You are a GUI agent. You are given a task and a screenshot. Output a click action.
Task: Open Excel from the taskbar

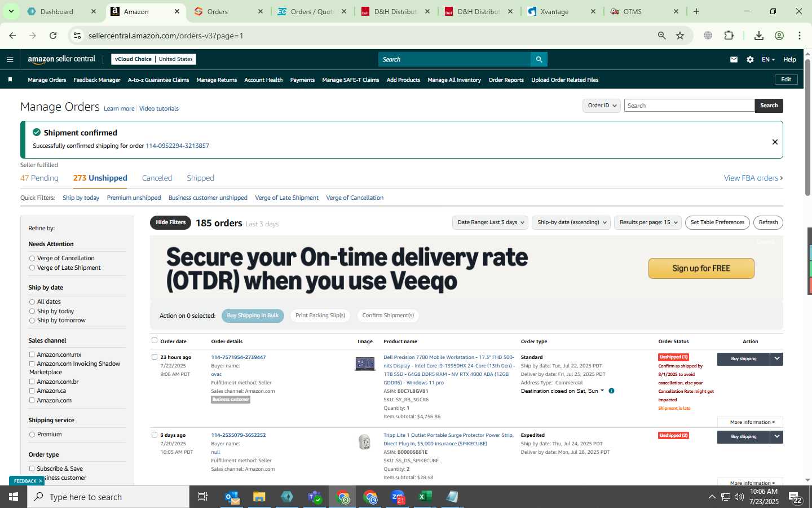point(425,497)
